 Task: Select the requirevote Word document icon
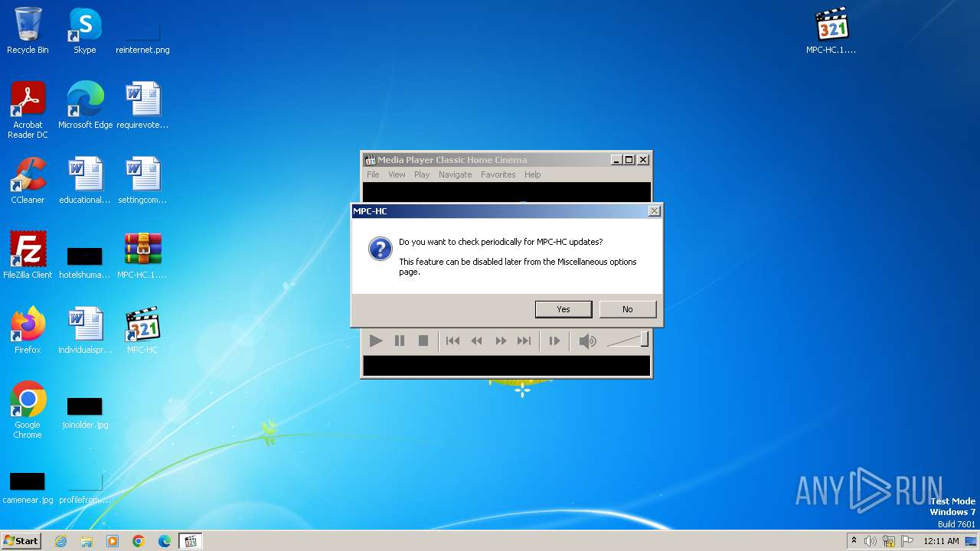pos(142,106)
